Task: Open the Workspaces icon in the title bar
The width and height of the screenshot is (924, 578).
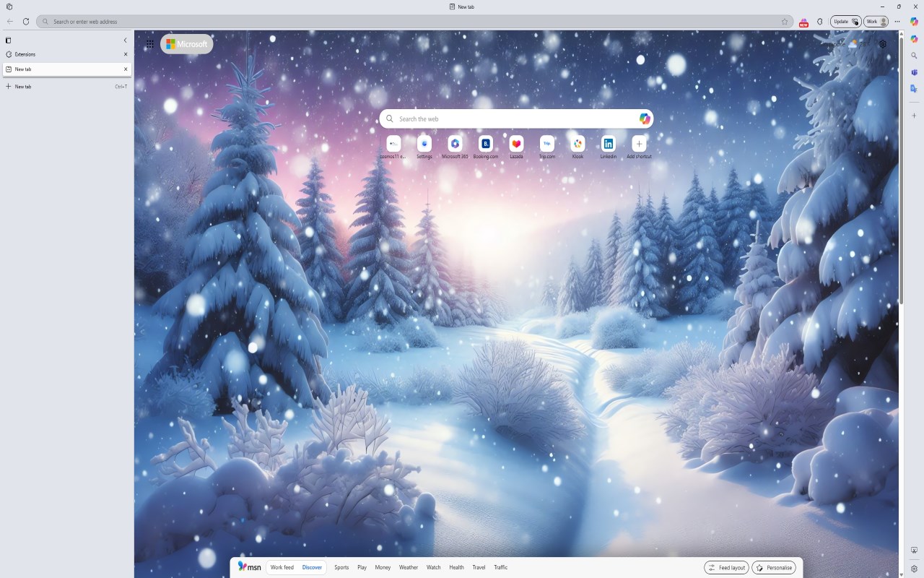Action: 9,7
